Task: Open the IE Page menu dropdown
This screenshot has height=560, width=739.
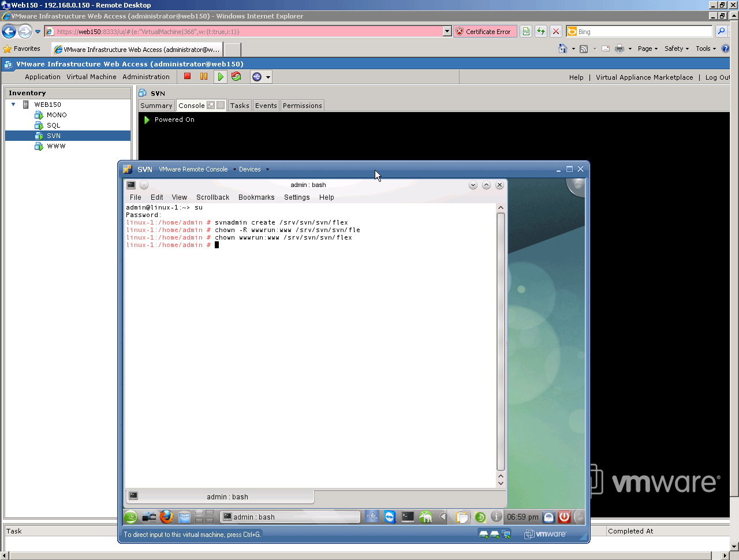Action: tap(648, 48)
